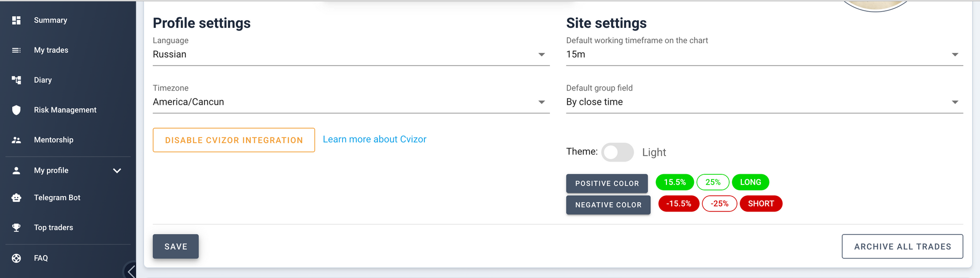Open My trades list icon

click(x=16, y=50)
